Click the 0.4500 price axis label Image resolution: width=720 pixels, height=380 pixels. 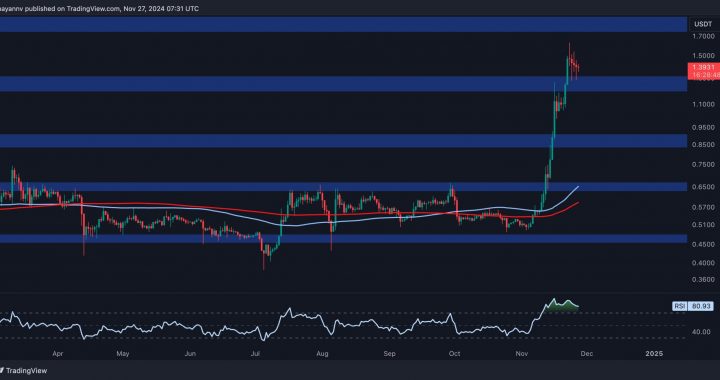click(704, 245)
